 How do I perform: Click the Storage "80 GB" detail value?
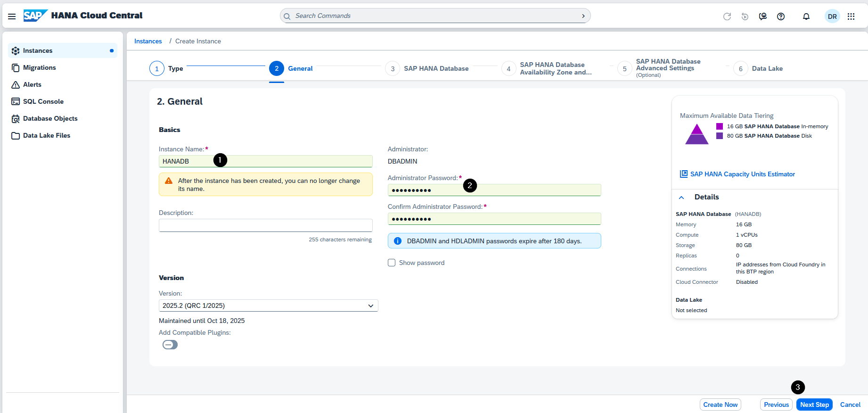[x=744, y=245]
